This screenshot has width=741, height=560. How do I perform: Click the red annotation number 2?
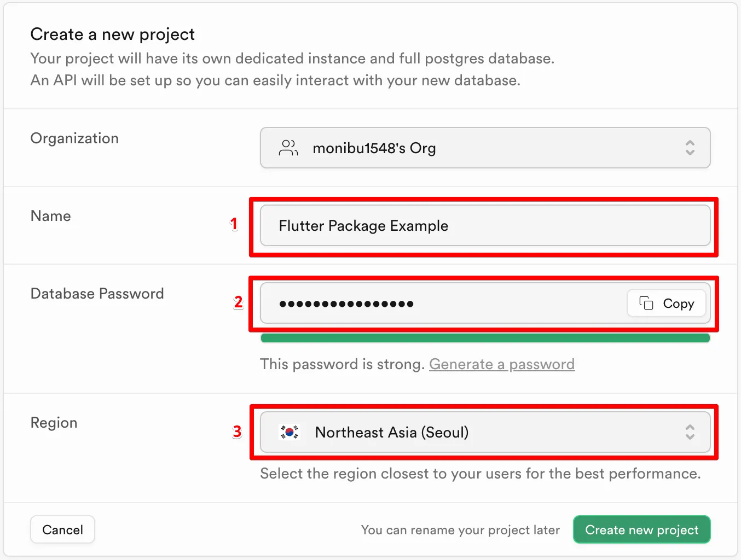click(238, 302)
